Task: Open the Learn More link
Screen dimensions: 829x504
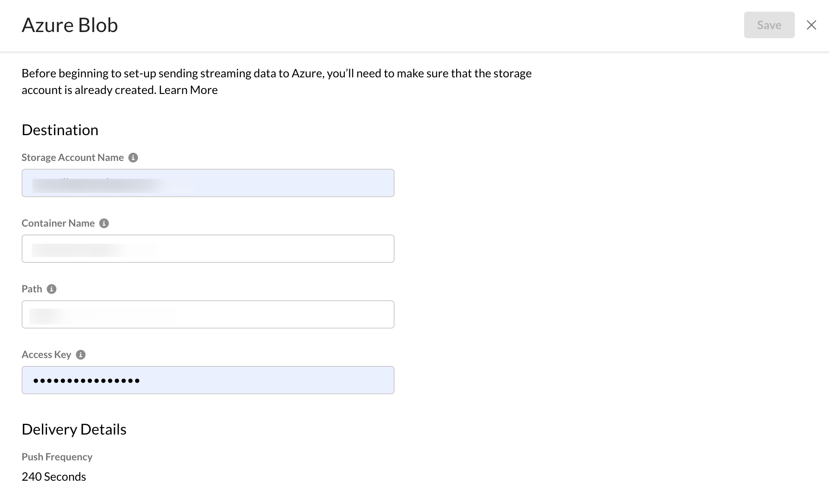Action: (x=188, y=89)
